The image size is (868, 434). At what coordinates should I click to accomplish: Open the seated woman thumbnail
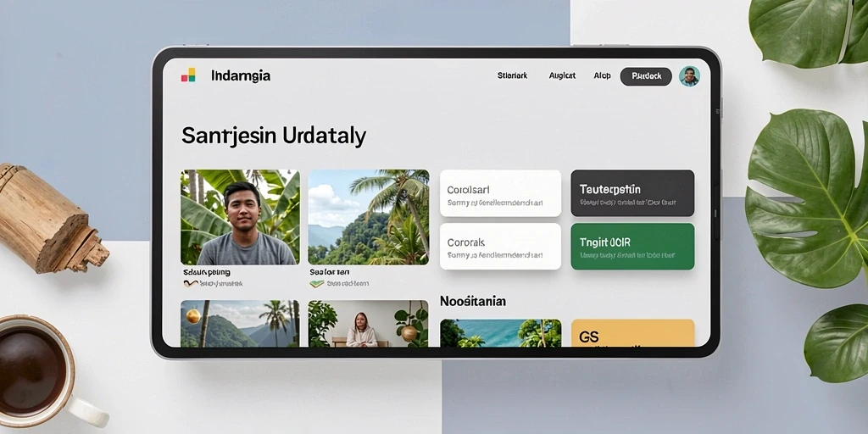(368, 324)
